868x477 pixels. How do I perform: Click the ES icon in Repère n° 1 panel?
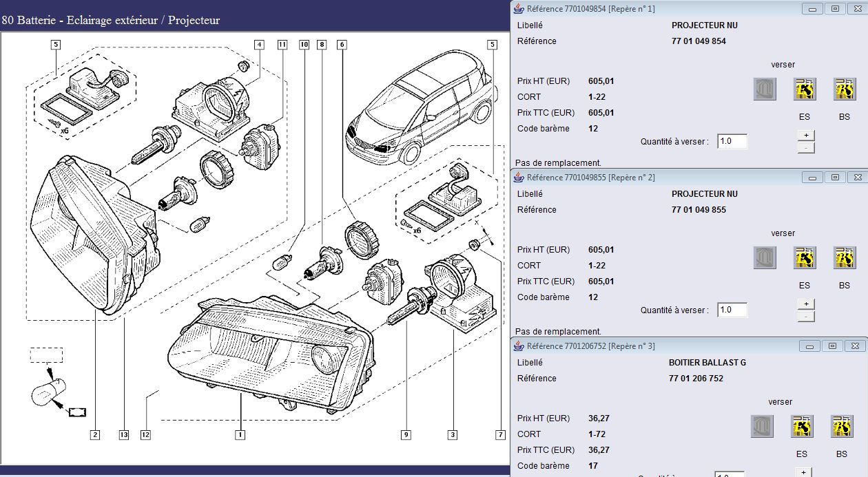(805, 89)
